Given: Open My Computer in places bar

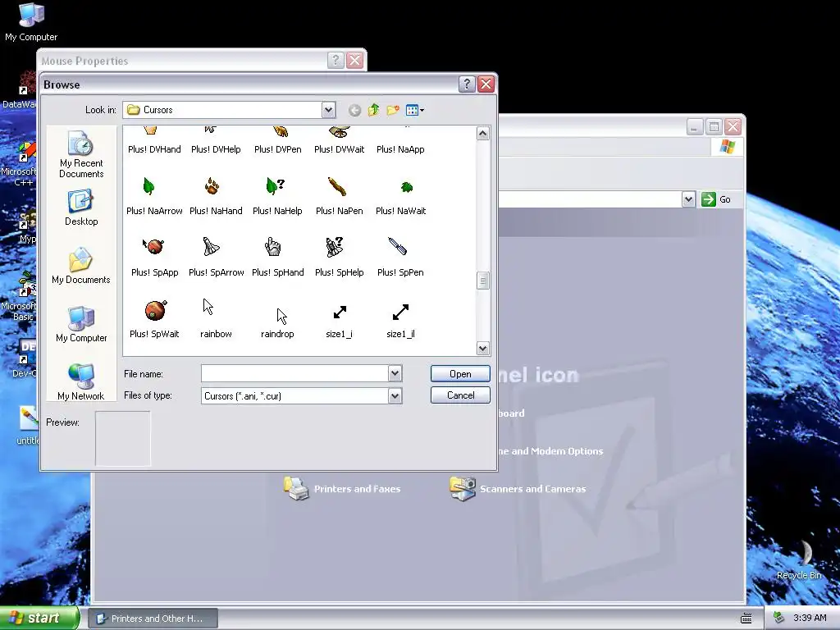Looking at the screenshot, I should (81, 324).
